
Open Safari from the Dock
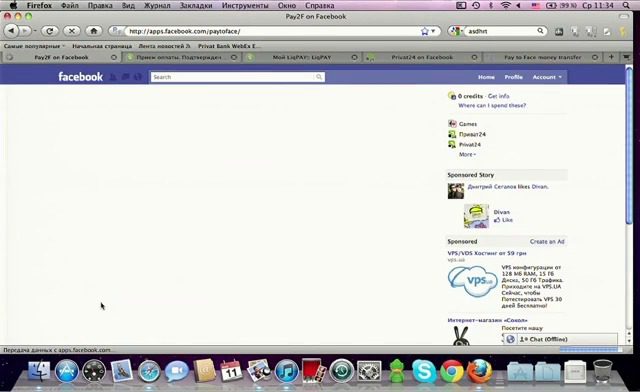point(149,371)
